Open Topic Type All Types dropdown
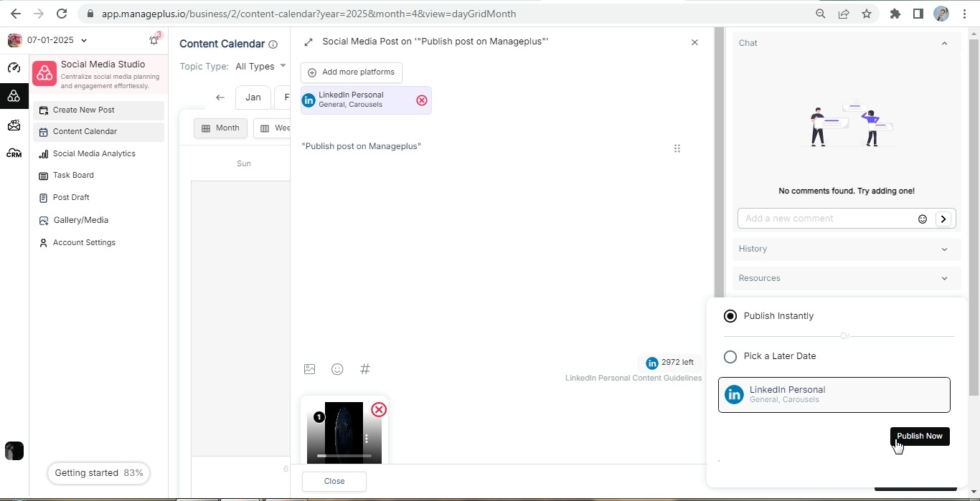Screen dimensions: 980x501 click(x=260, y=67)
